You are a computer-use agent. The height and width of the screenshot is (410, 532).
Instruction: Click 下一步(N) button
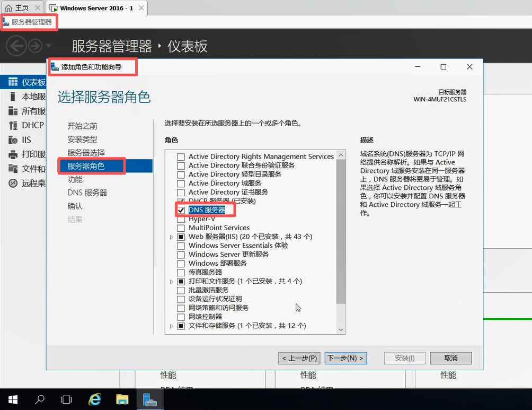coord(345,358)
